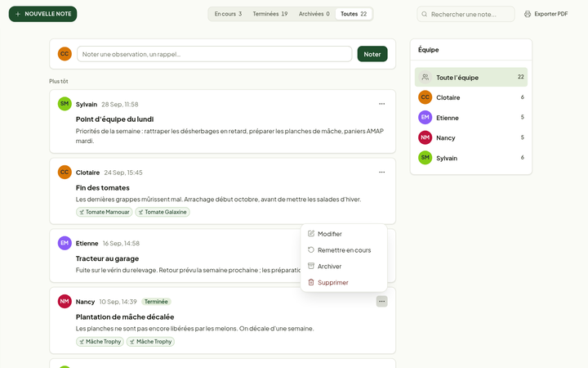Click the NM avatar on Plantation de mâche note
The image size is (588, 368).
[x=65, y=301]
